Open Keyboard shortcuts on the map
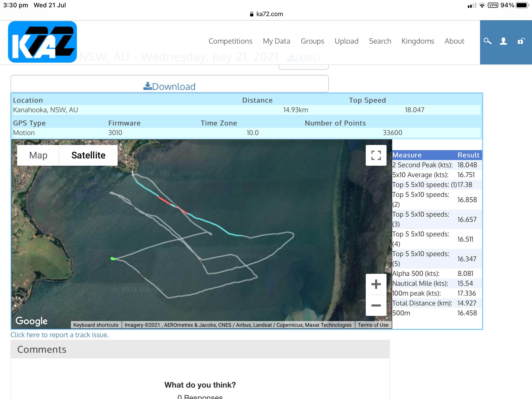This screenshot has width=532, height=399. coord(96,325)
